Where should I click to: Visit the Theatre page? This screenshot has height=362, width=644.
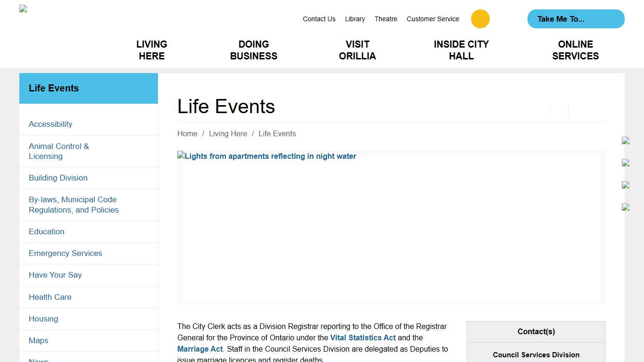(386, 19)
